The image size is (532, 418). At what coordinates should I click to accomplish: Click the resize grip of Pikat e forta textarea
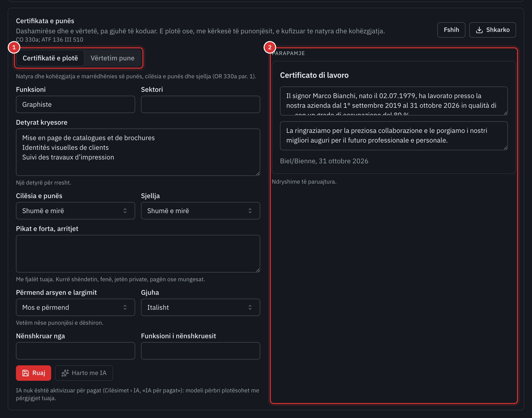tap(258, 270)
